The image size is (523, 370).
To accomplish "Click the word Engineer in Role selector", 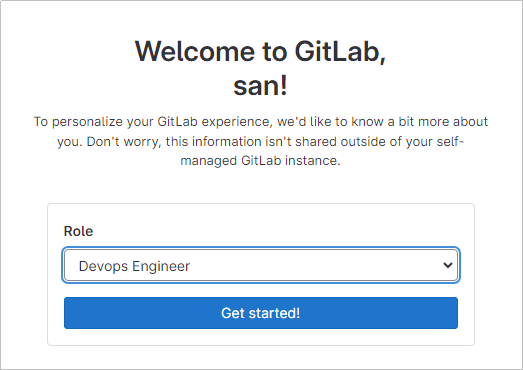I will [x=161, y=266].
